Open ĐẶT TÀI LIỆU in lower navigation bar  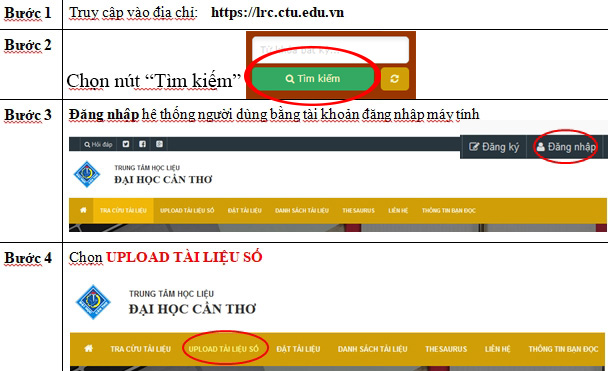(x=298, y=349)
